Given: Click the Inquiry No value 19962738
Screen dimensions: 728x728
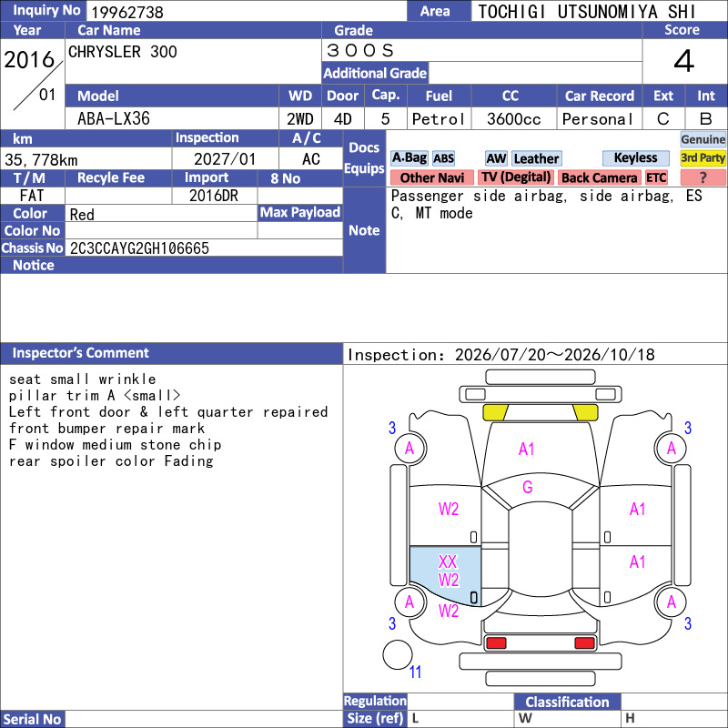Looking at the screenshot, I should 126,12.
